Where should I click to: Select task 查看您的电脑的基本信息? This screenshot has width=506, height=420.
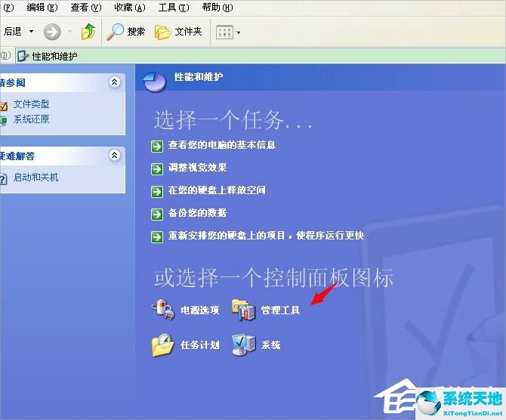[x=222, y=144]
